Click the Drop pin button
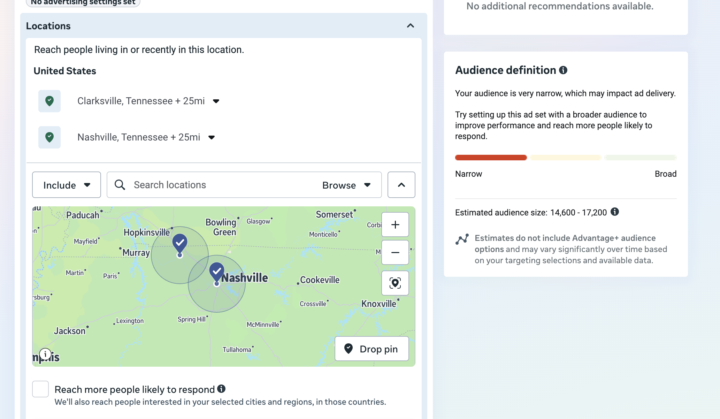 pos(371,349)
